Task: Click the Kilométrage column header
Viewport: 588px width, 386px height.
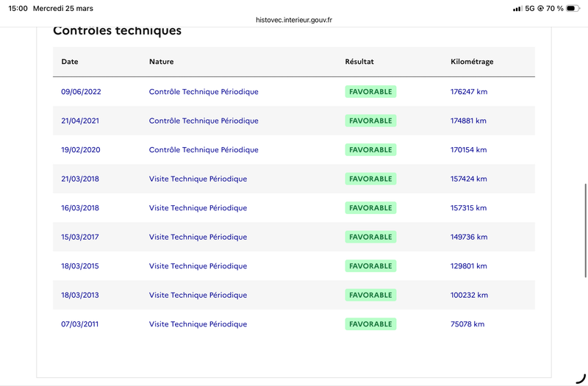Action: 472,62
